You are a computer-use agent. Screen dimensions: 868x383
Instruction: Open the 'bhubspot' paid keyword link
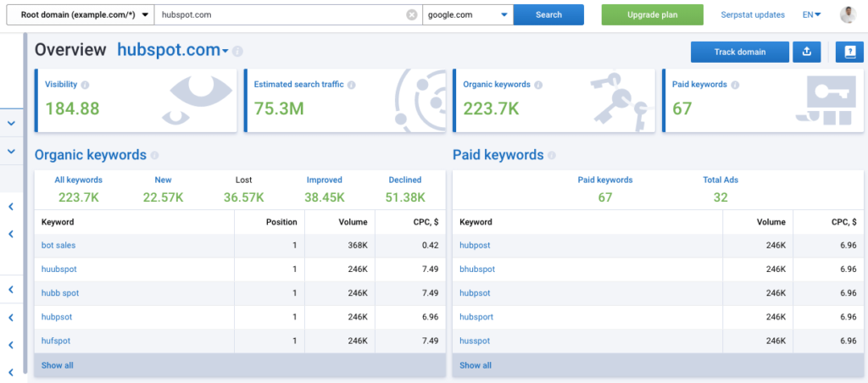[477, 269]
